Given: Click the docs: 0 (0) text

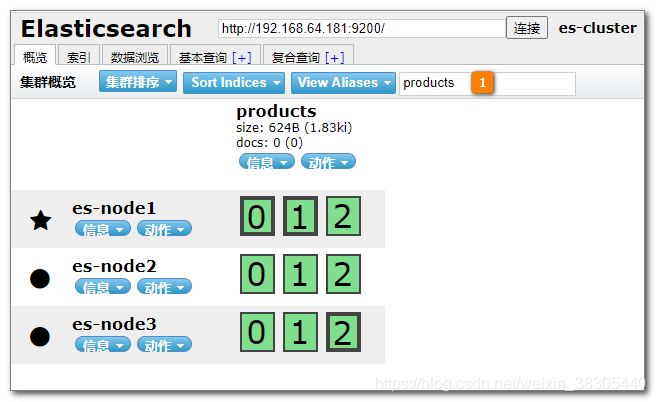Looking at the screenshot, I should click(269, 143).
